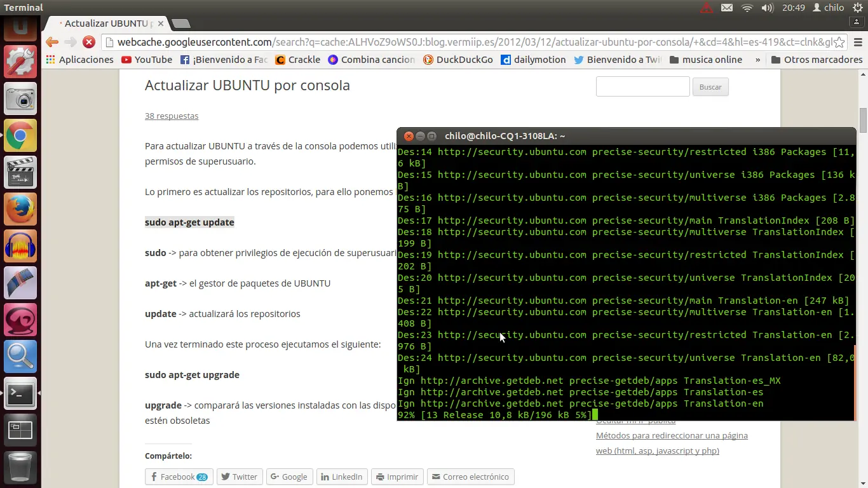Launch Audacity from the launcher

click(20, 247)
